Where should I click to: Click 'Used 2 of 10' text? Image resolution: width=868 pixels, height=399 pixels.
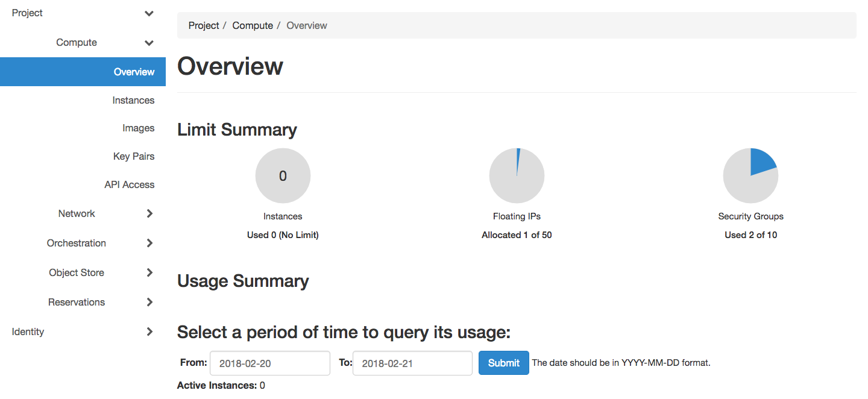point(750,235)
